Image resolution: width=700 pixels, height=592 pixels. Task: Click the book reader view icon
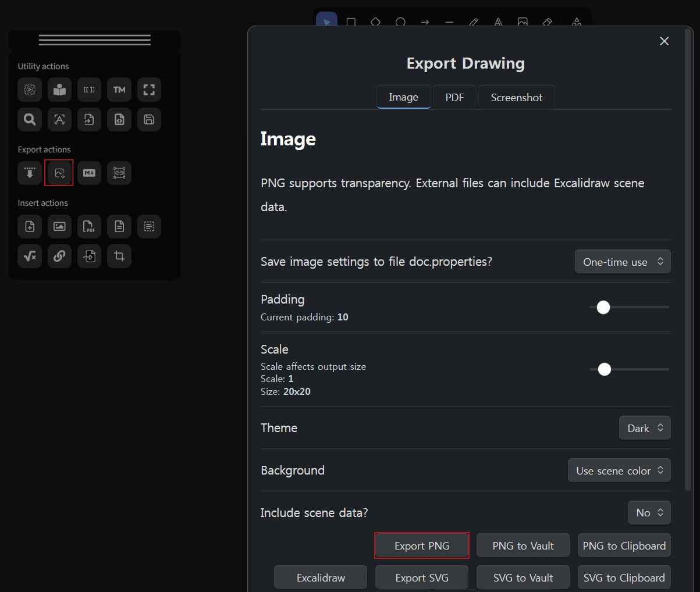click(59, 90)
